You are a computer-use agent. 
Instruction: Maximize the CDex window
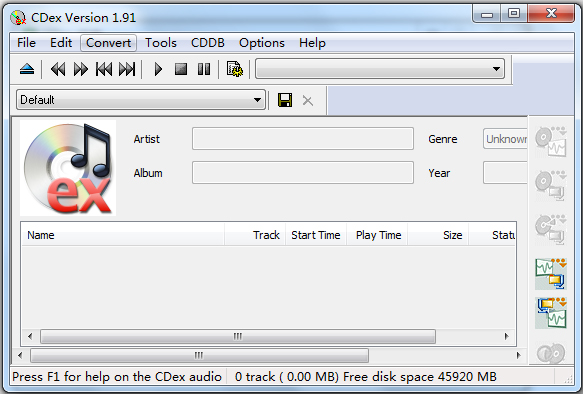(514, 14)
